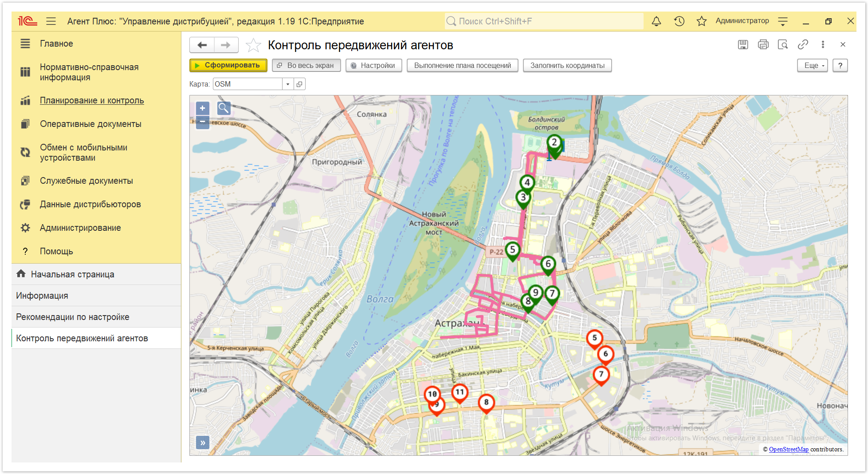The image size is (868, 474).
Task: Add form to favorites star icon
Action: pyautogui.click(x=253, y=45)
